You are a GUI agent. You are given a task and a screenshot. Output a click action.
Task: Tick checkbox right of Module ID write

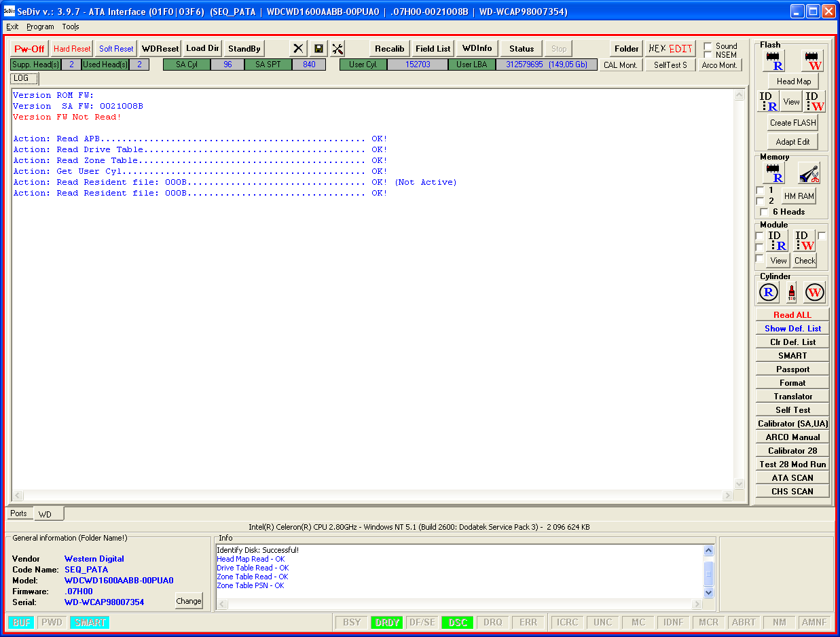[822, 236]
